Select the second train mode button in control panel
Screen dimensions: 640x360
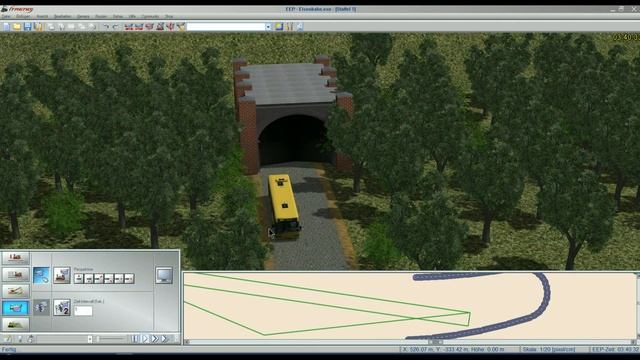[16, 274]
